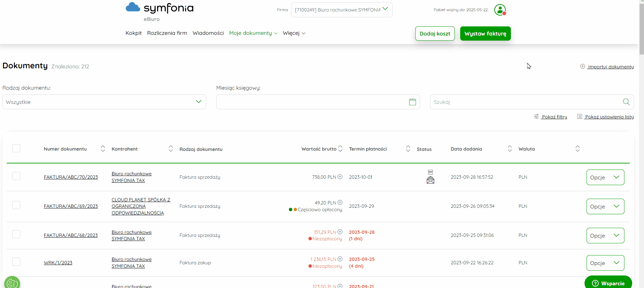The width and height of the screenshot is (644, 288).
Task: Open document FAKTURA/ABC/68/2023 link
Action: point(71,235)
